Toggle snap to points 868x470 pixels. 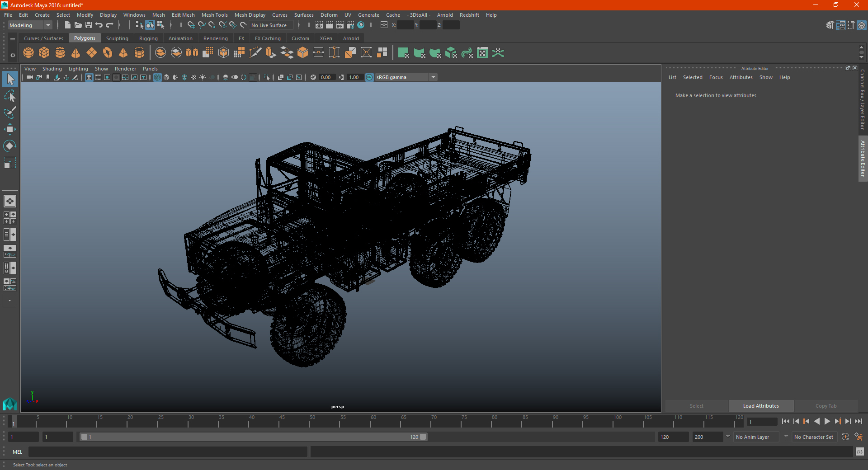pyautogui.click(x=212, y=25)
